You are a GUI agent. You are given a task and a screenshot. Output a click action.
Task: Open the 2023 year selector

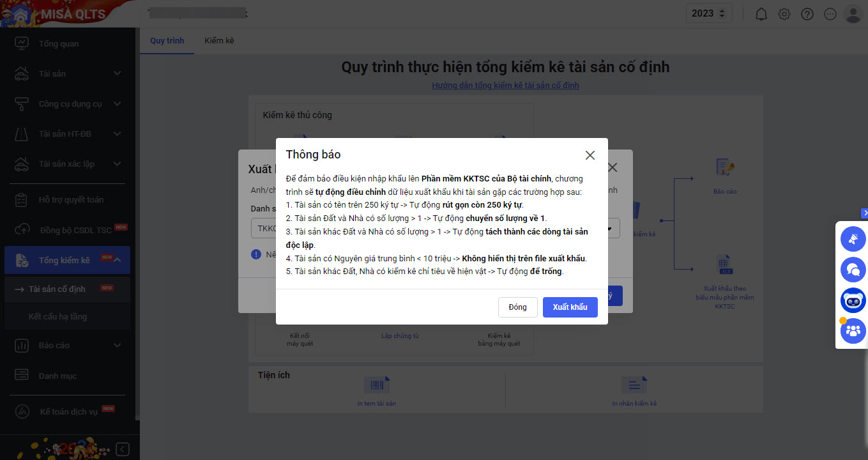(x=709, y=13)
